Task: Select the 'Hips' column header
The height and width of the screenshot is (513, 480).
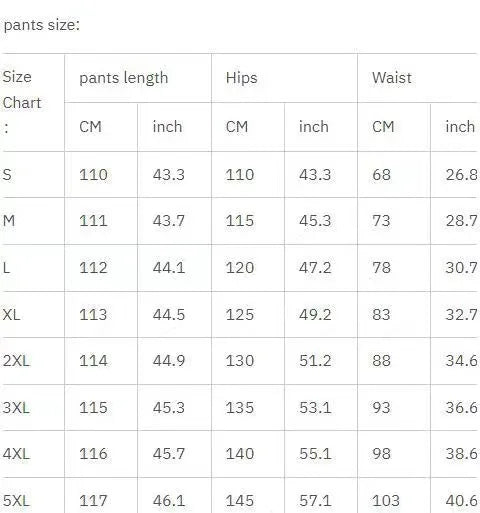Action: (x=241, y=78)
